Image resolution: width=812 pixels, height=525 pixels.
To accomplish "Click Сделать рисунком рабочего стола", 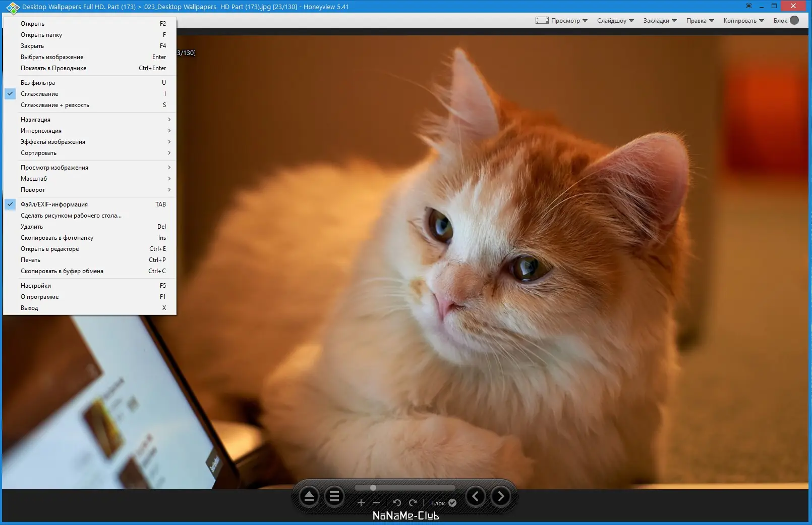I will click(x=90, y=216).
